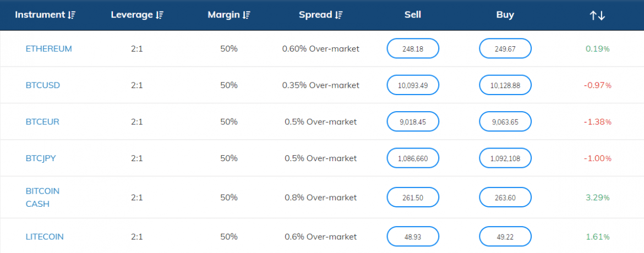The image size is (644, 253).
Task: Click the up-down arrows change header
Action: tap(597, 15)
